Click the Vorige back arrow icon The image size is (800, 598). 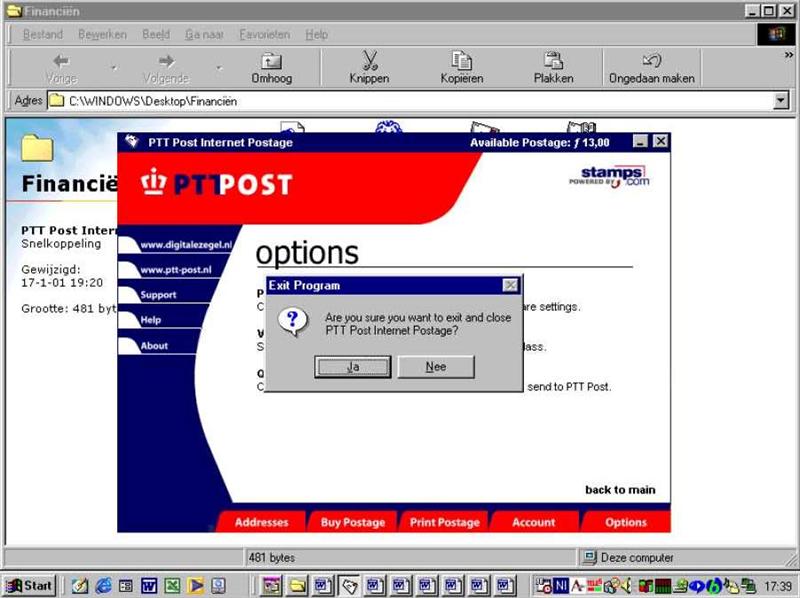pos(61,61)
